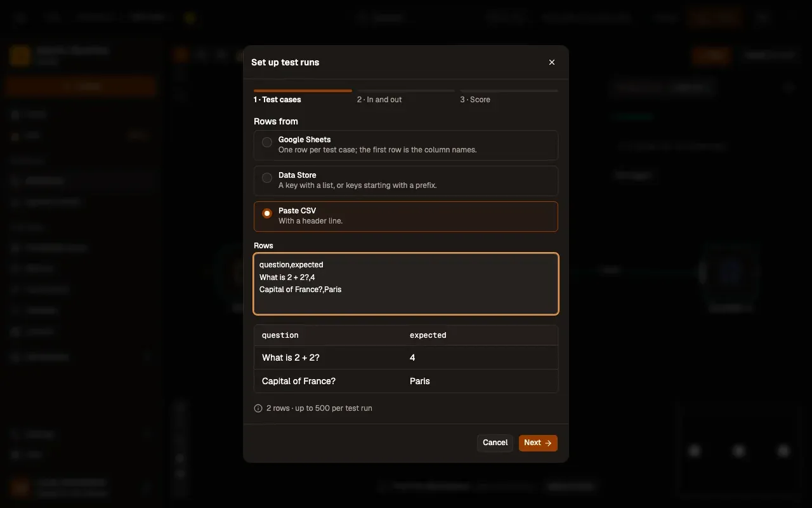Select the Google Sheets radio option

(406, 145)
